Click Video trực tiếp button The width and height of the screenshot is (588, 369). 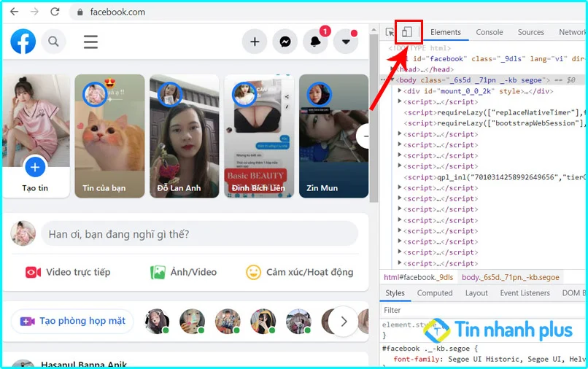click(69, 272)
